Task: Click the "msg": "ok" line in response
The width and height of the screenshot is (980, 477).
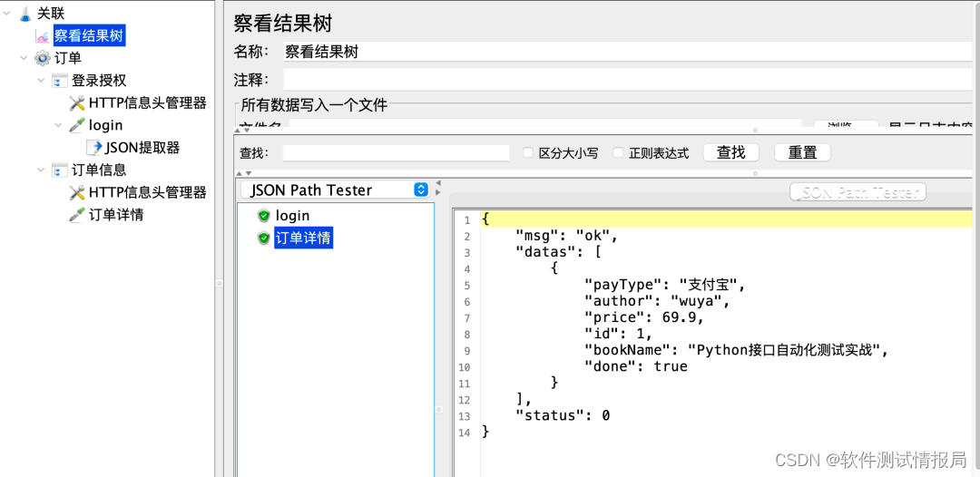Action: (567, 236)
